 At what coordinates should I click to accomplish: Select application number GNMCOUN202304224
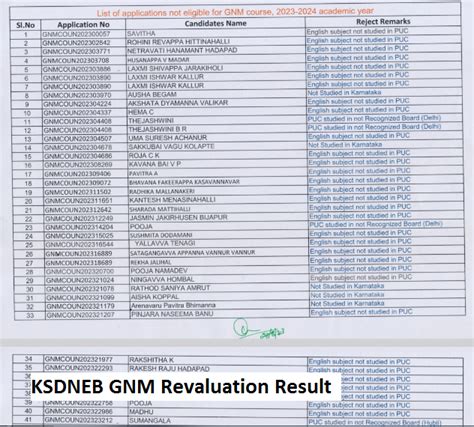[77, 104]
